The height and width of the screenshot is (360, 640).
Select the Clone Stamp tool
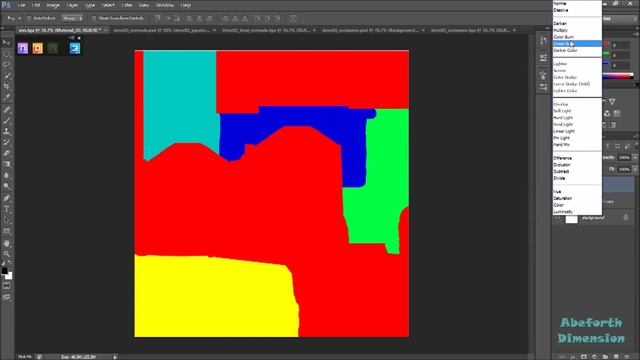tap(7, 131)
